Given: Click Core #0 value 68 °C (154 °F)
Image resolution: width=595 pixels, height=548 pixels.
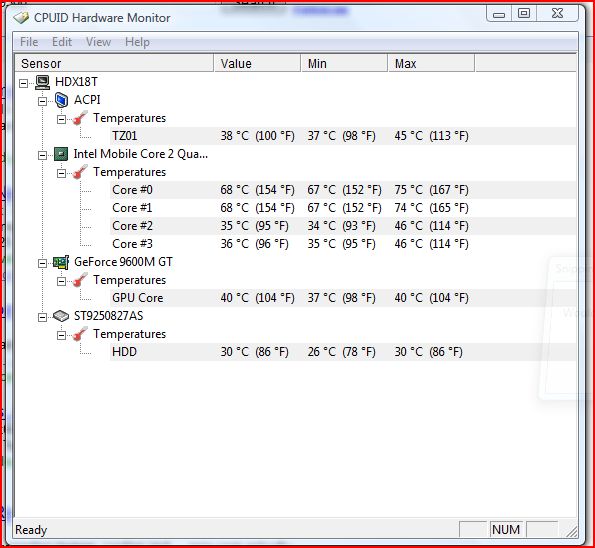Looking at the screenshot, I should click(x=257, y=190).
